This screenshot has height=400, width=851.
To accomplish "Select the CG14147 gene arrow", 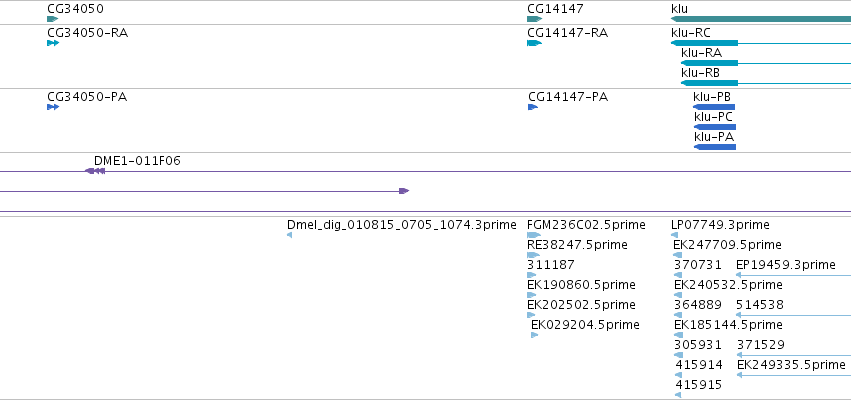I will [x=535, y=19].
